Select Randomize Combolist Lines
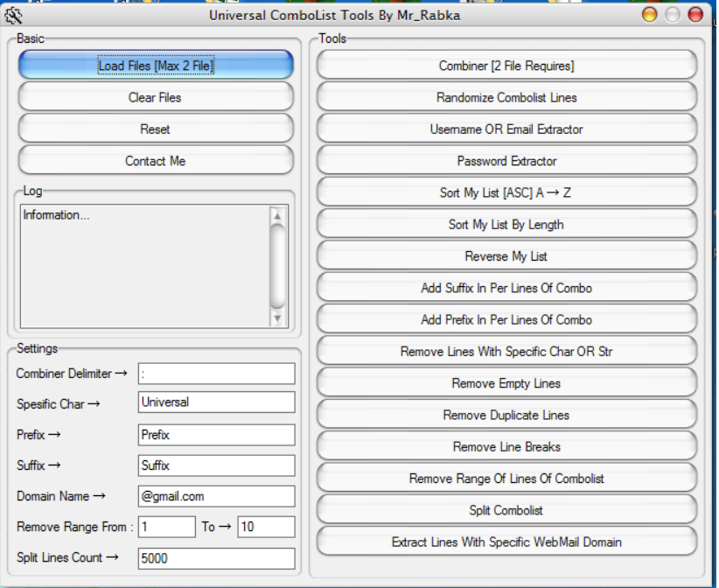Screen dimensions: 719x588 point(506,98)
